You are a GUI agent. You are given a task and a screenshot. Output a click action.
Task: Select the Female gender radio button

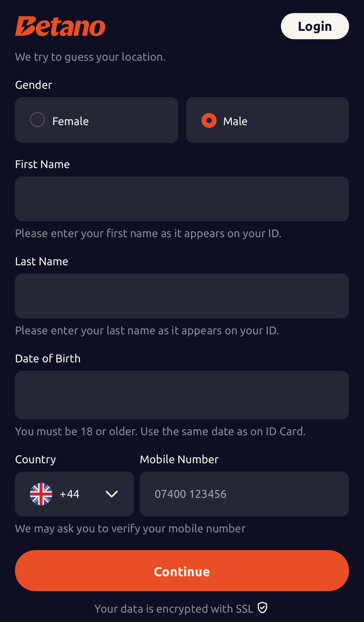click(x=37, y=120)
